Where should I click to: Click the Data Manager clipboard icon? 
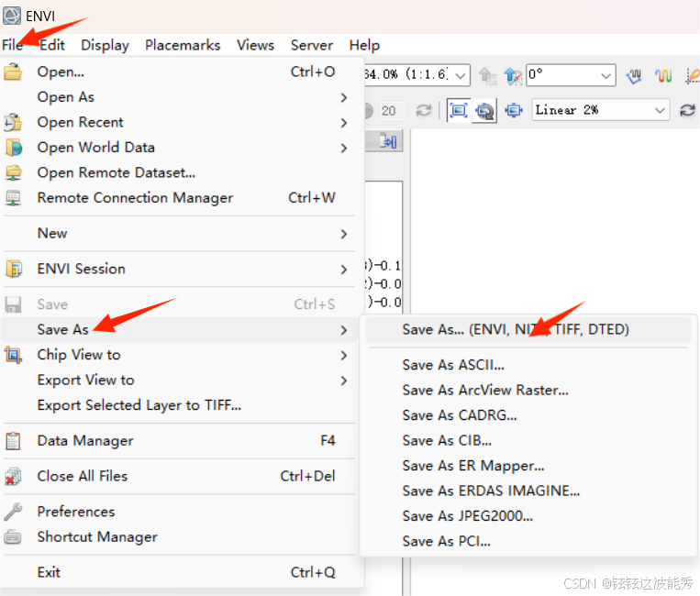tap(13, 441)
